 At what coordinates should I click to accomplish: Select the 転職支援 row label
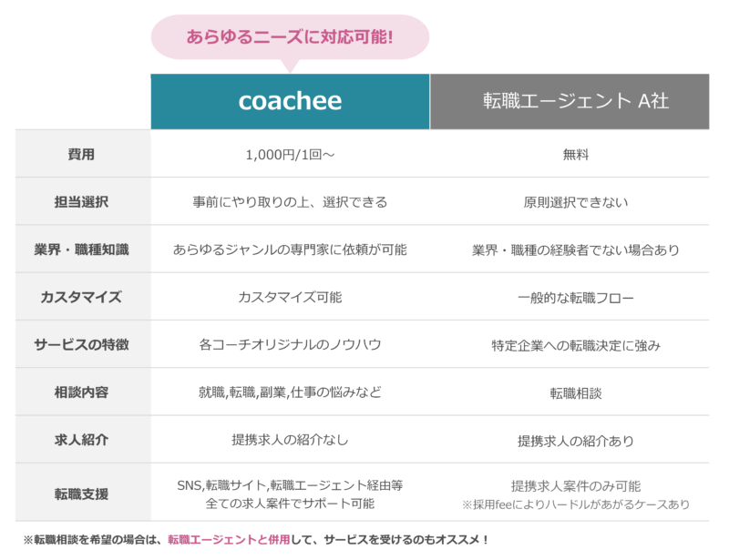pos(81,494)
